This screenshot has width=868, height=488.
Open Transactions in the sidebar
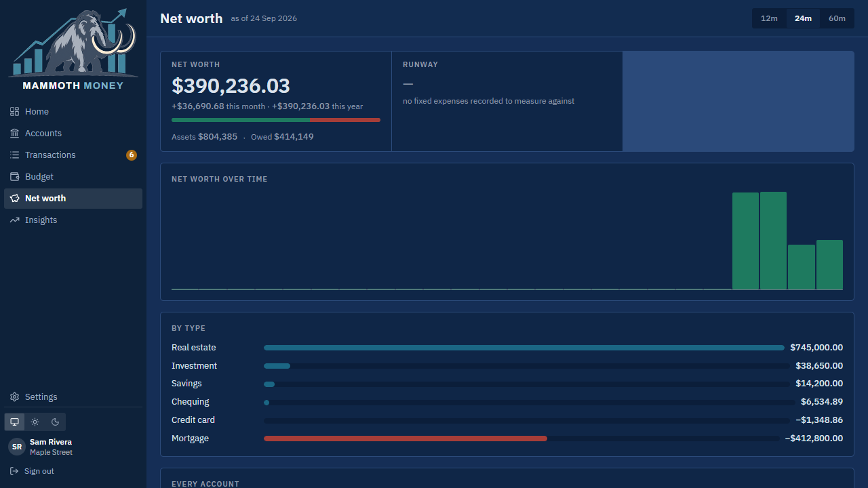click(73, 155)
